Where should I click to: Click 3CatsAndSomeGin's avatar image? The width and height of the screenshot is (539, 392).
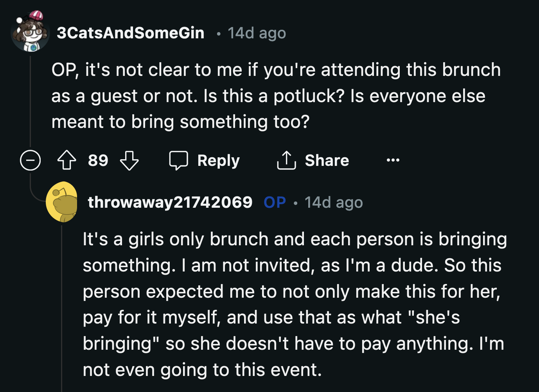tap(30, 33)
